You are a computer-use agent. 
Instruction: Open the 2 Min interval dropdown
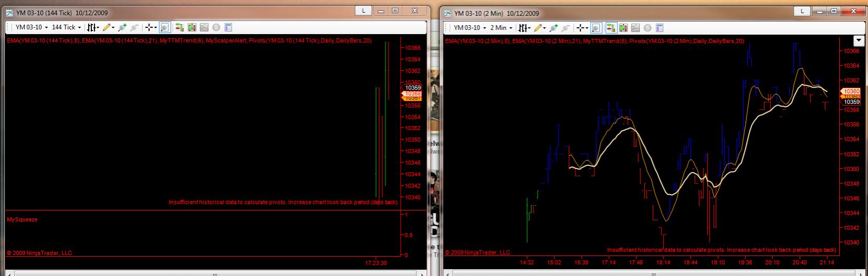(x=501, y=28)
